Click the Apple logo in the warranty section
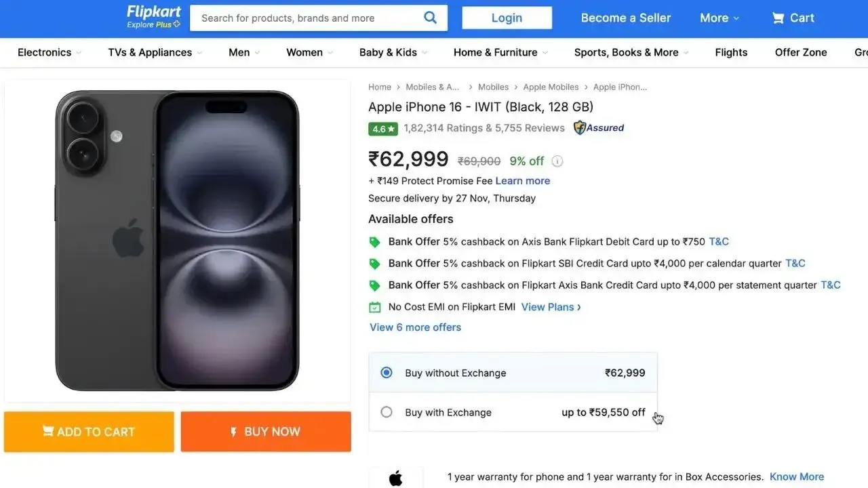This screenshot has width=868, height=488. 396,478
